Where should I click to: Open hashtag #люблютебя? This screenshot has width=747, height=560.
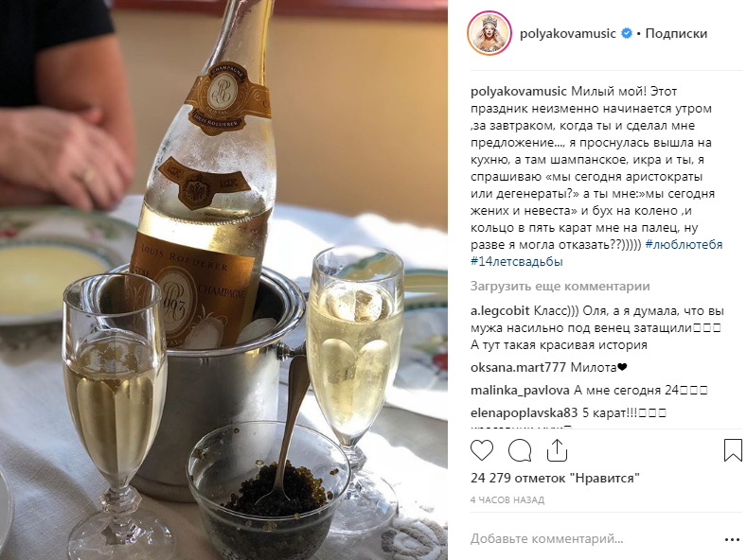coord(684,244)
